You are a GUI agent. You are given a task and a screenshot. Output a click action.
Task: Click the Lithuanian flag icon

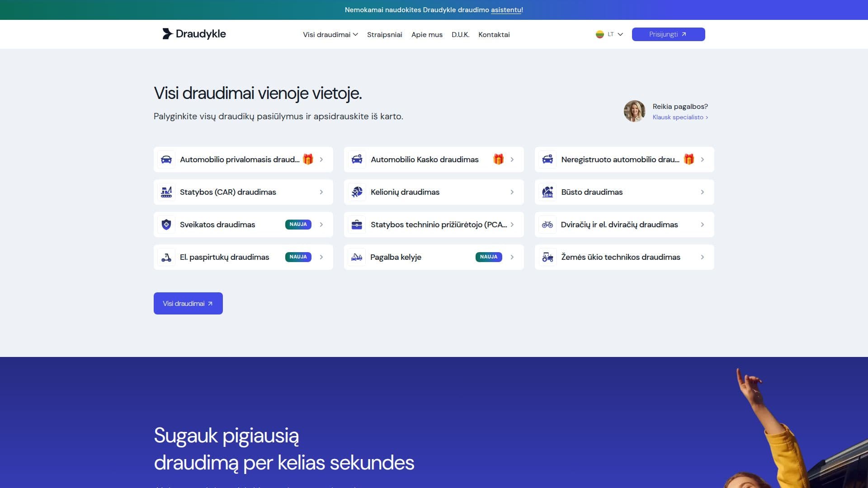click(600, 34)
